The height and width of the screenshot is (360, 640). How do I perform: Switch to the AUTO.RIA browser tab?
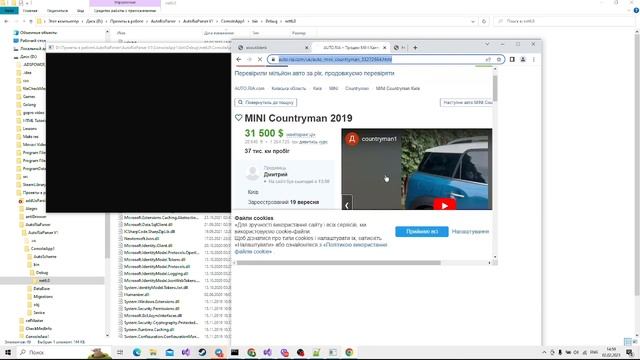(350, 48)
